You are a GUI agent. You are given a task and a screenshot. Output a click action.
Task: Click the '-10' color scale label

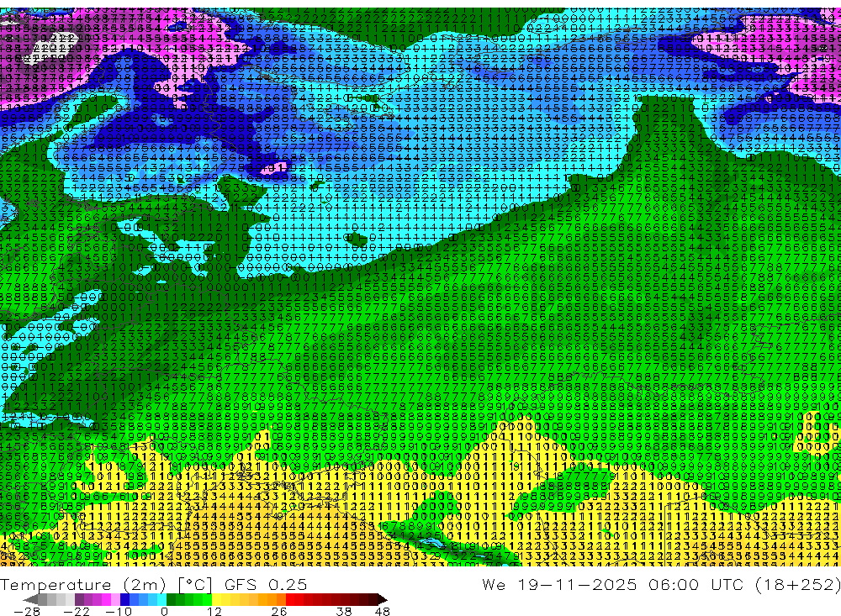click(x=119, y=612)
